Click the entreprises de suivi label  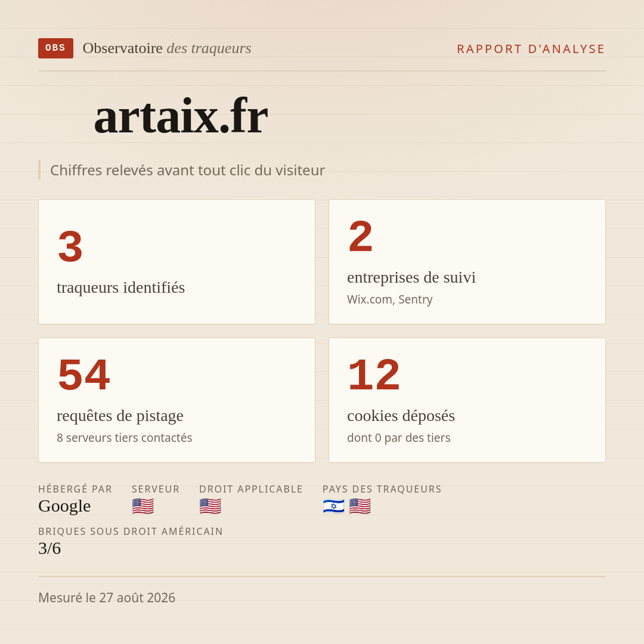pyautogui.click(x=411, y=277)
